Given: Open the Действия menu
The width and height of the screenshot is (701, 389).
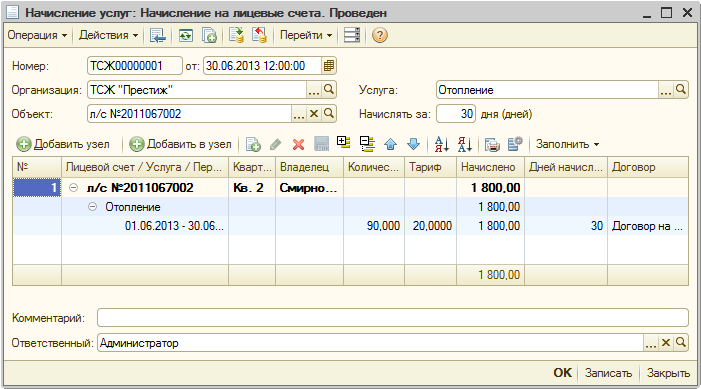Looking at the screenshot, I should point(108,35).
